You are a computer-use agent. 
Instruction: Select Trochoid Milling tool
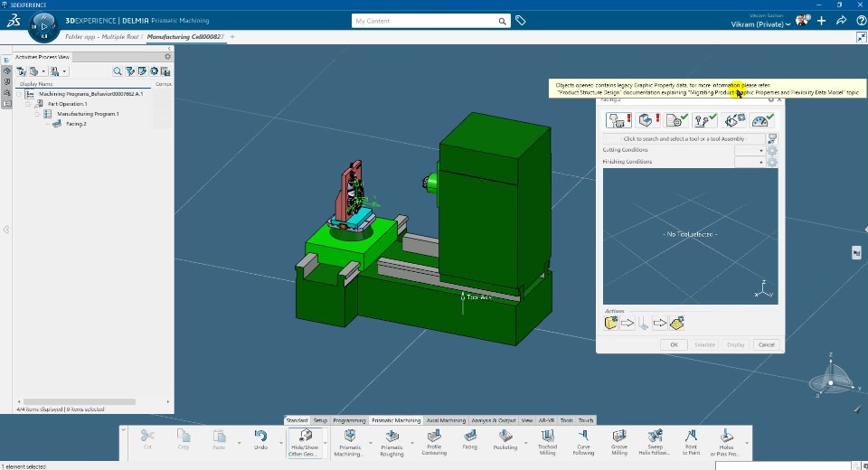coord(548,443)
